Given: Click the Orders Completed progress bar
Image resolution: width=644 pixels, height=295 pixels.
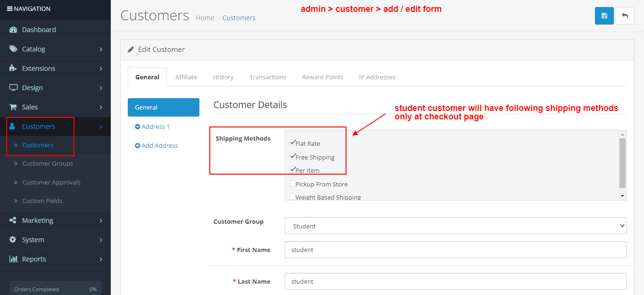Looking at the screenshot, I should click(x=55, y=289).
